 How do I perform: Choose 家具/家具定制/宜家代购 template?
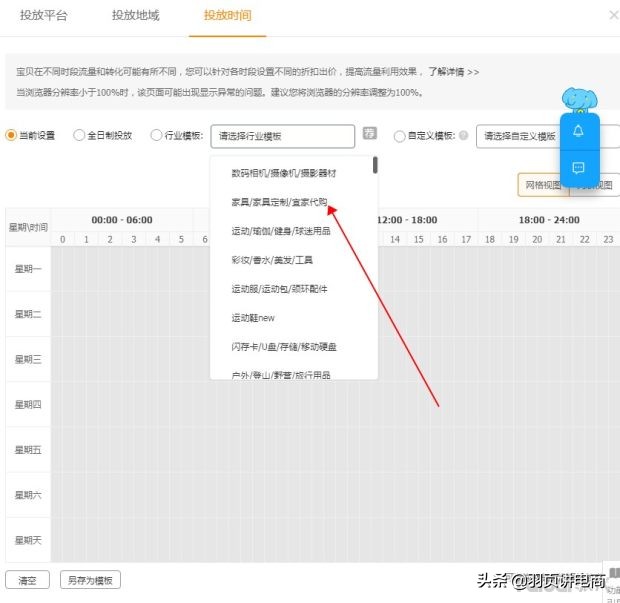(x=280, y=202)
